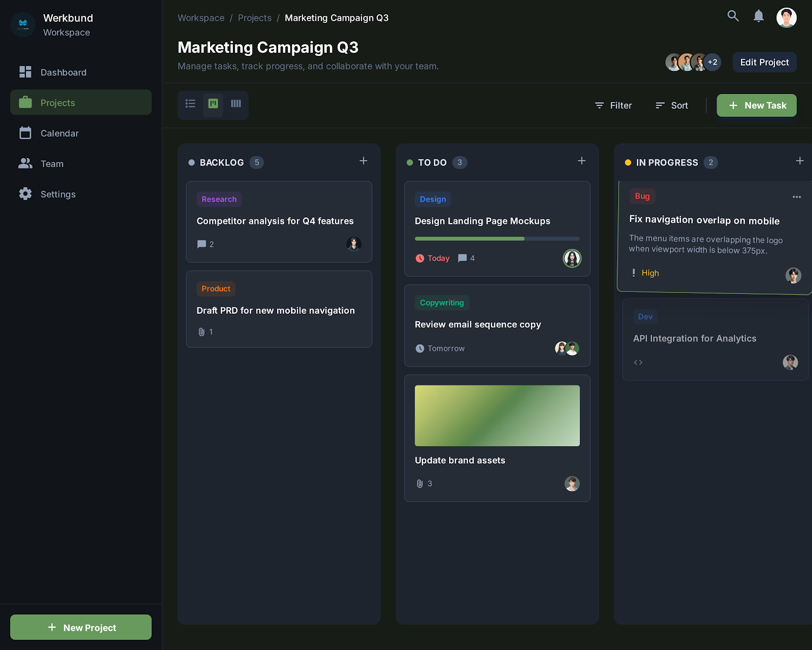Open the Sort options
The width and height of the screenshot is (812, 650).
671,105
